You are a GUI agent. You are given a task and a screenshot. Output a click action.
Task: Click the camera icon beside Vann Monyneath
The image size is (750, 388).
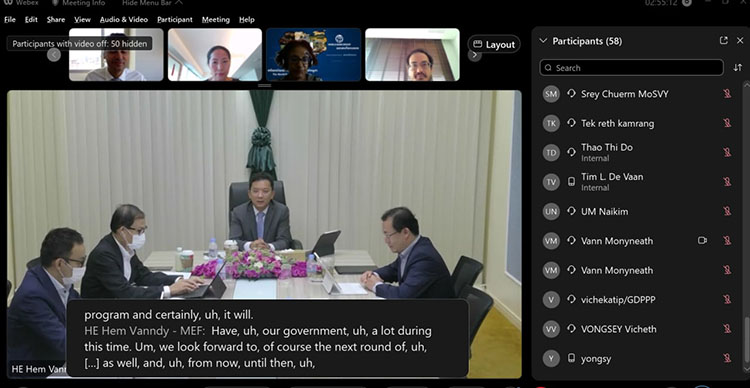point(702,240)
